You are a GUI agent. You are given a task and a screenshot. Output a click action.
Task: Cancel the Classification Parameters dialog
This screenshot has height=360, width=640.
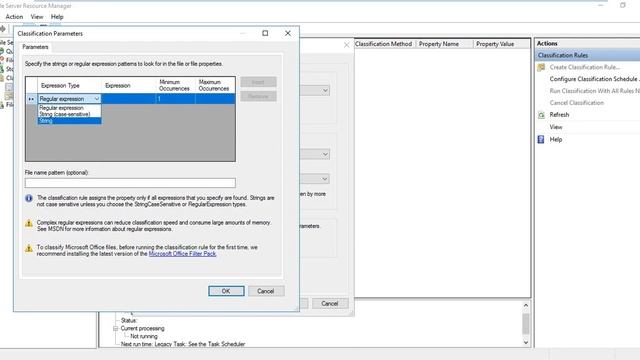266,291
